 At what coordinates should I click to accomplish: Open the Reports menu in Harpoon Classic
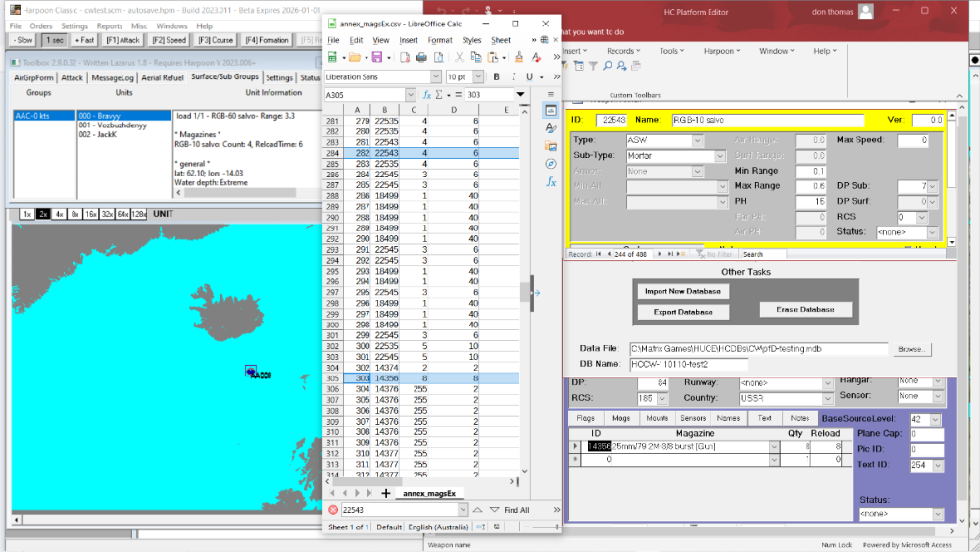pyautogui.click(x=110, y=26)
